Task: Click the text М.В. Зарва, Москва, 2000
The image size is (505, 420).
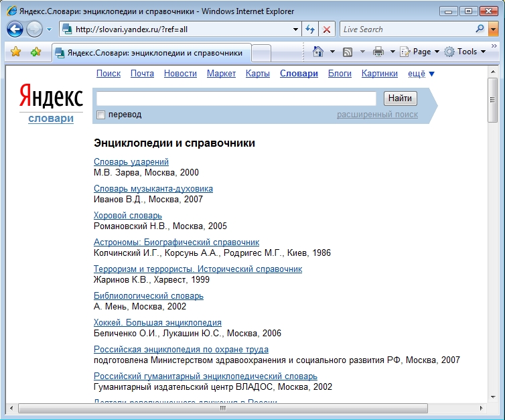Action: [x=146, y=172]
